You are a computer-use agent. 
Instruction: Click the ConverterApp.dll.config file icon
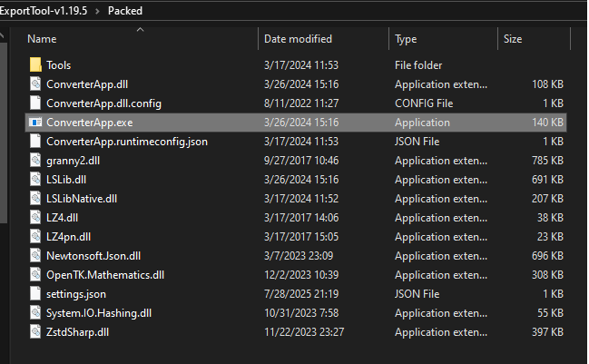click(x=35, y=103)
